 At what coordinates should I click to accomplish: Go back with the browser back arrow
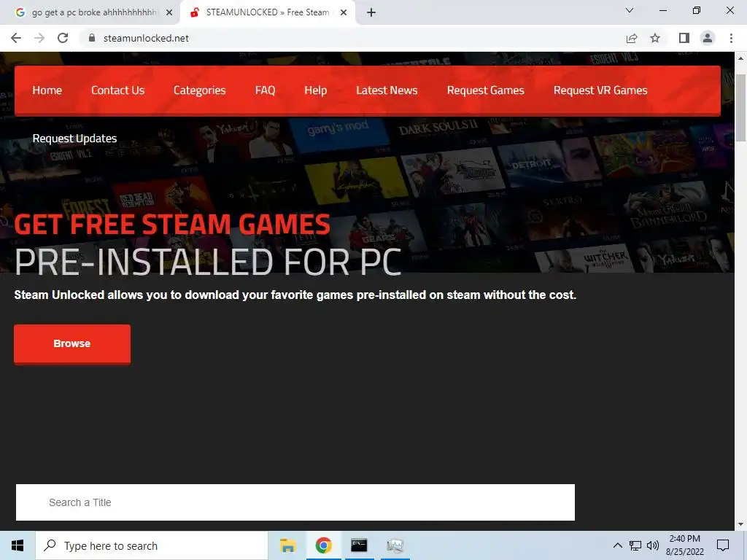point(16,38)
